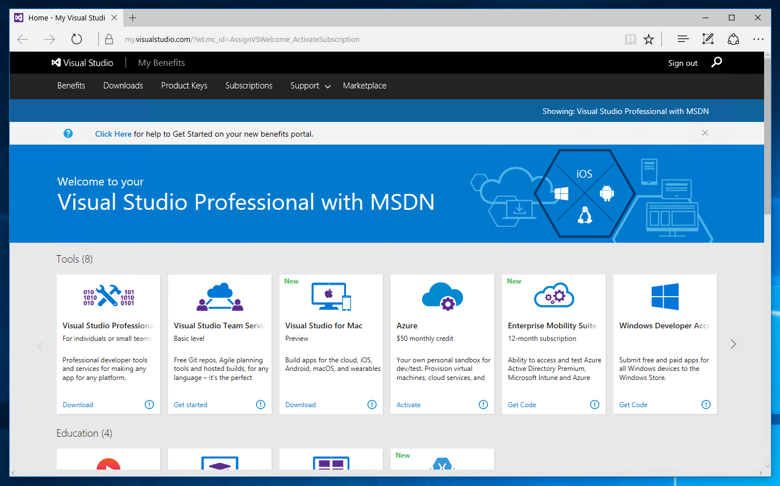Open info icon on Enterprise Mobility Suite card
Viewport: 780px width, 486px height.
[x=594, y=404]
